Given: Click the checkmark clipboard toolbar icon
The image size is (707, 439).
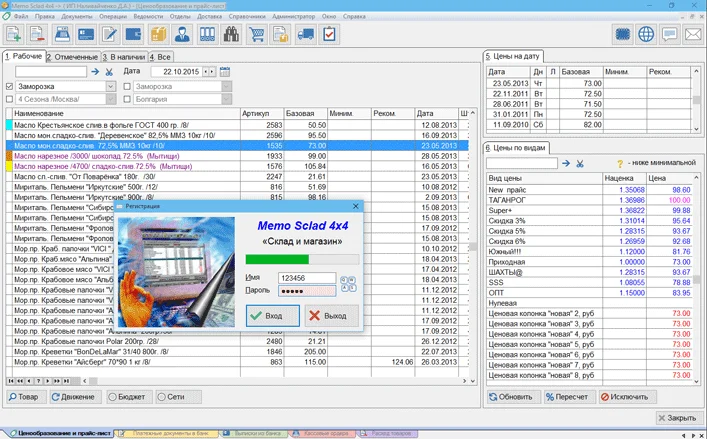Looking at the screenshot, I should pyautogui.click(x=329, y=34).
